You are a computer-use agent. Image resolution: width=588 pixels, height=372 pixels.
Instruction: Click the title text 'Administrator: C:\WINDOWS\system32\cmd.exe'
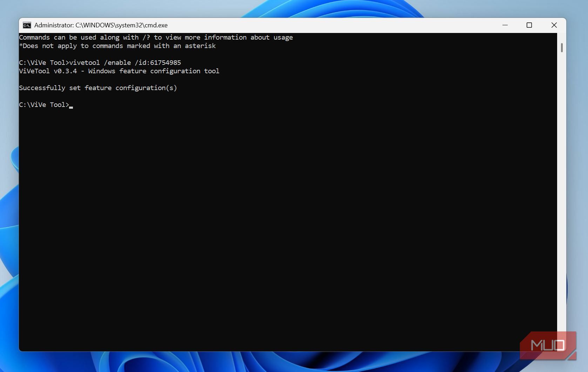101,25
